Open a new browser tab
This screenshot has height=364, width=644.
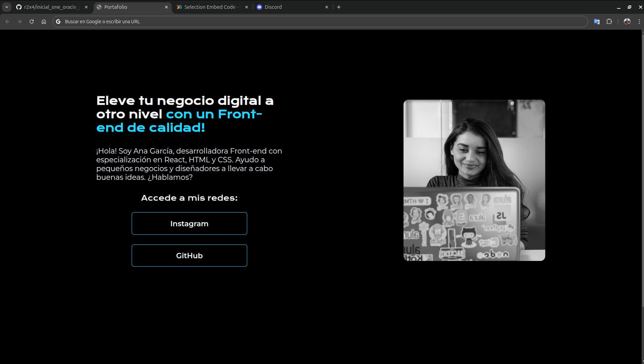tap(339, 7)
